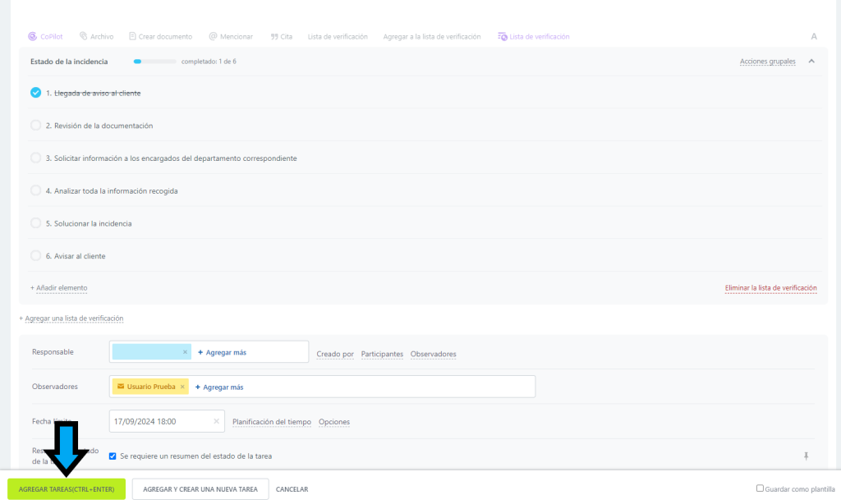Insert a quote with Cita icon
Screen dimensions: 841x504
273,37
